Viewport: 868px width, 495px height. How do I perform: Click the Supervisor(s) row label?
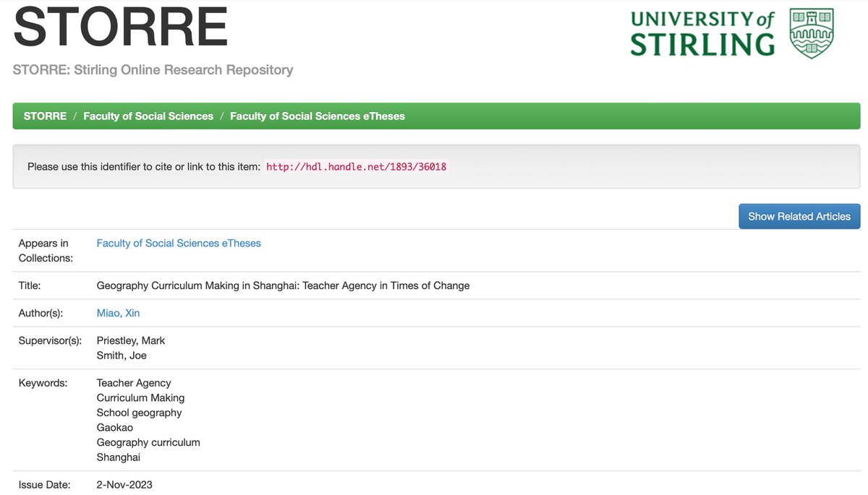coord(50,340)
